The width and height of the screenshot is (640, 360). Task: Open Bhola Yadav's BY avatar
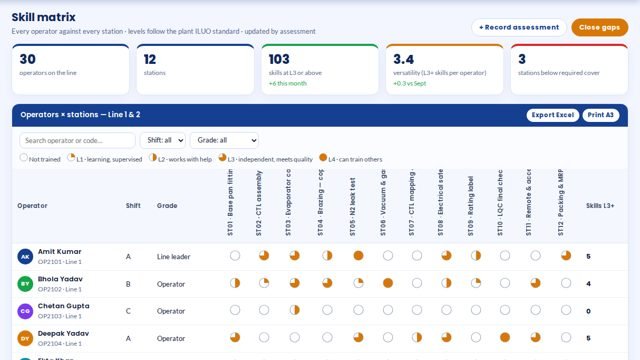click(x=25, y=284)
